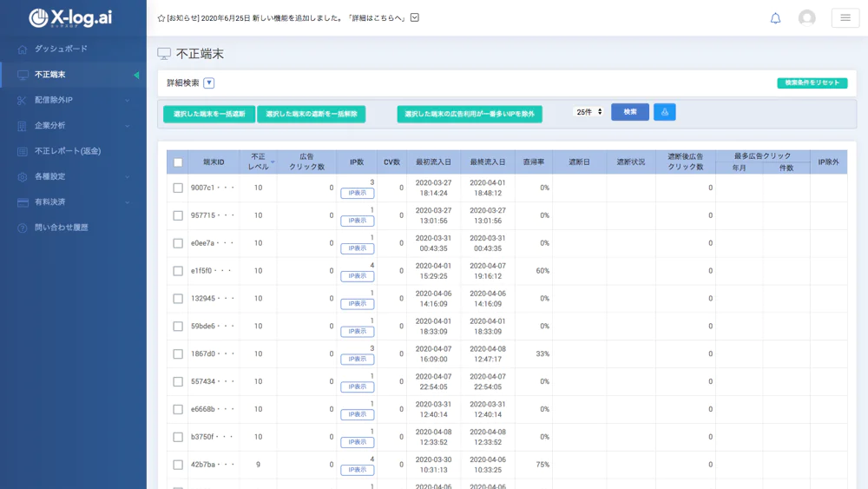
Task: Click the notification bell icon
Action: pos(775,18)
